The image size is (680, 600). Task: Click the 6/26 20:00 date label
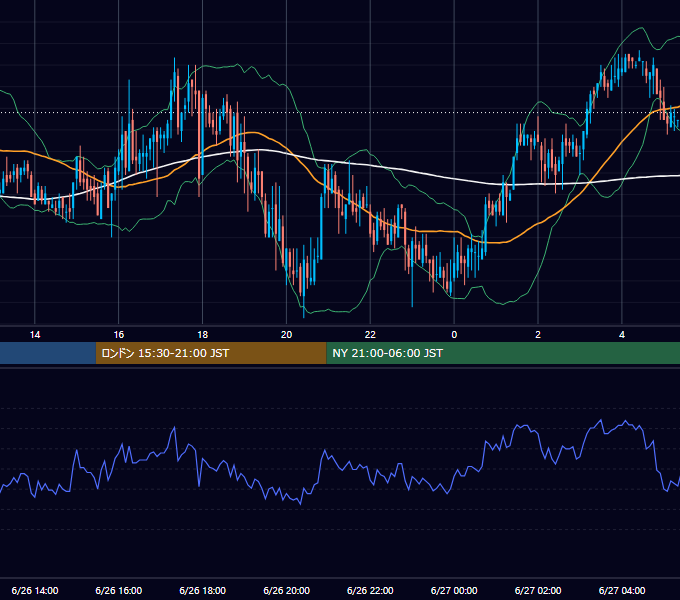pyautogui.click(x=286, y=590)
